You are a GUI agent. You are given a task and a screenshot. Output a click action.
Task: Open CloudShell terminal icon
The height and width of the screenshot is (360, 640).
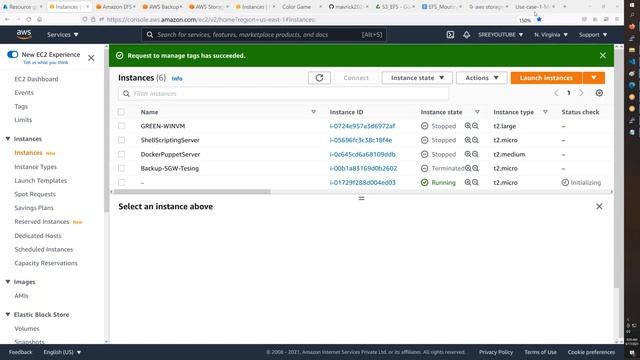click(450, 35)
